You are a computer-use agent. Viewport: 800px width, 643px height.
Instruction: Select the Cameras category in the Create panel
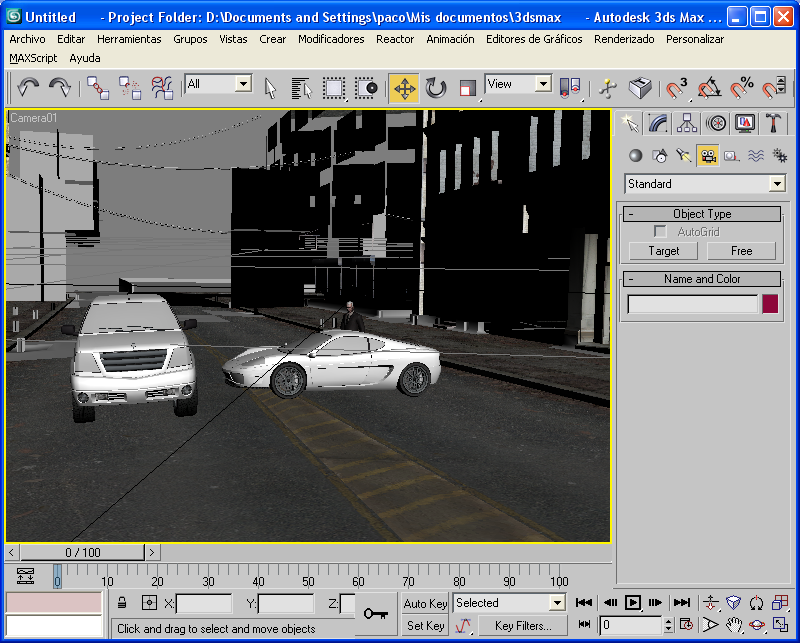point(708,155)
